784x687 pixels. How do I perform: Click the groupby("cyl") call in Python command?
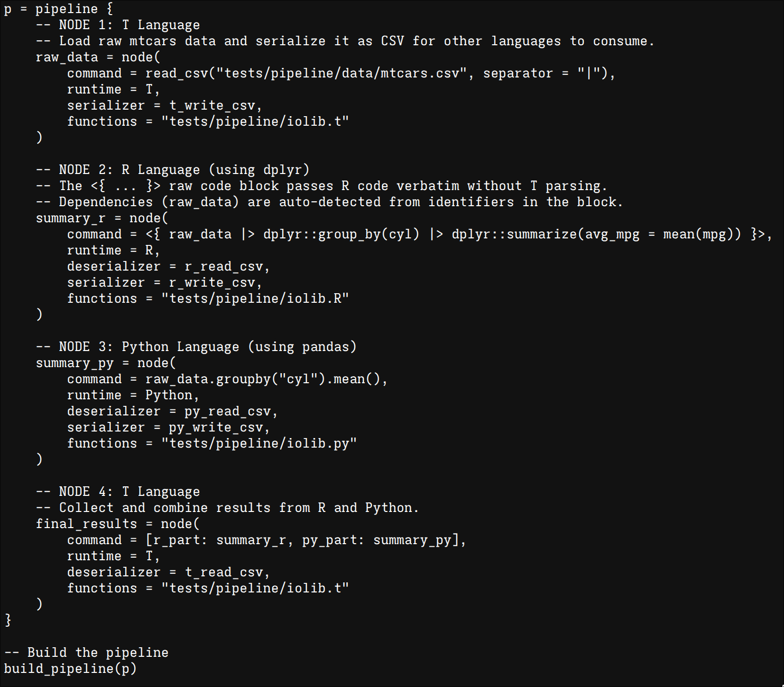click(271, 379)
